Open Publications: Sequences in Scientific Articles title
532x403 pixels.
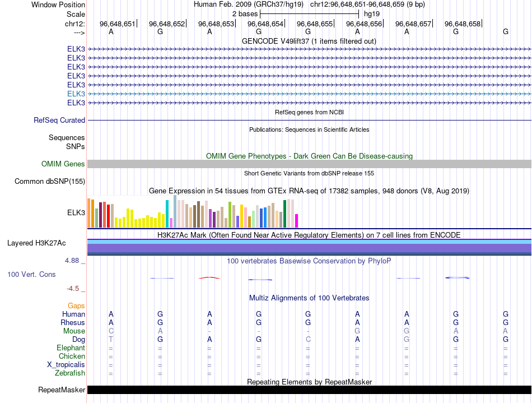click(x=309, y=129)
